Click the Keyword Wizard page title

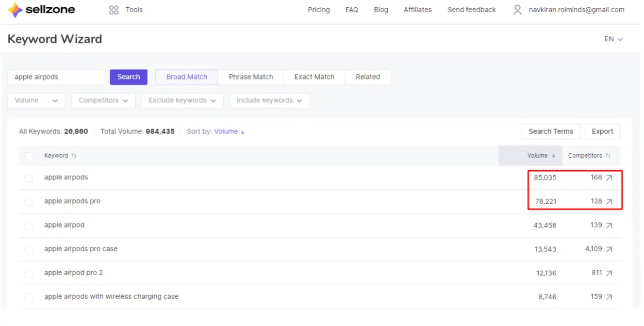click(55, 39)
